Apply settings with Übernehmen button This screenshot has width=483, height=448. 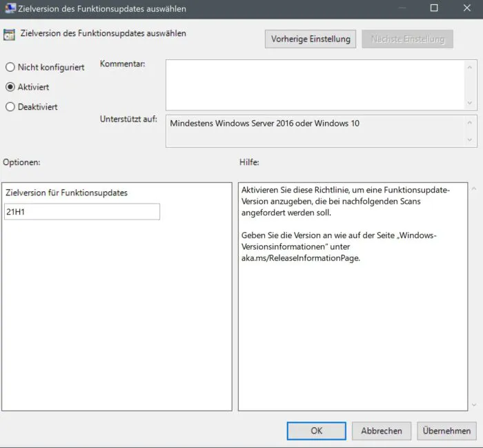pos(446,431)
